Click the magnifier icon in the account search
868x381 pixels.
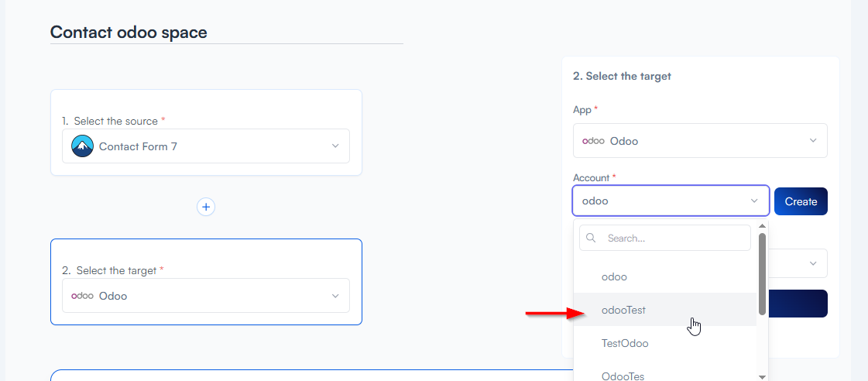(x=592, y=239)
